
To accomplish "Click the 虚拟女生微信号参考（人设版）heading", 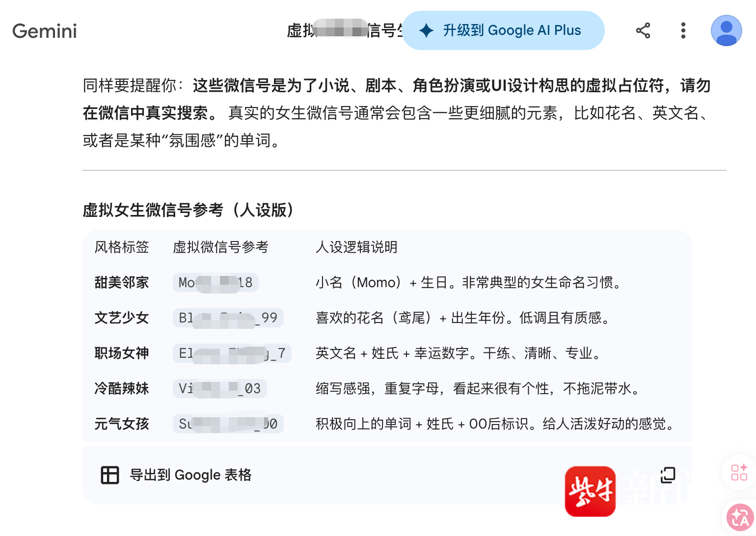I will (189, 210).
